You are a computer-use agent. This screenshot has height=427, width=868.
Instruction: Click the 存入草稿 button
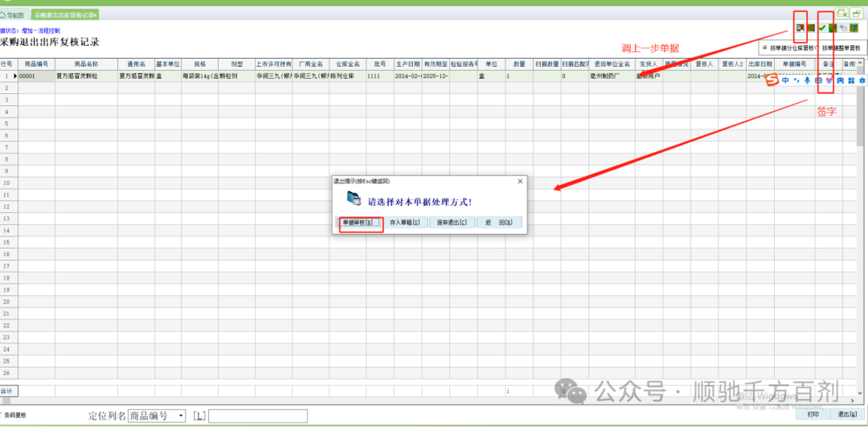[x=404, y=222]
